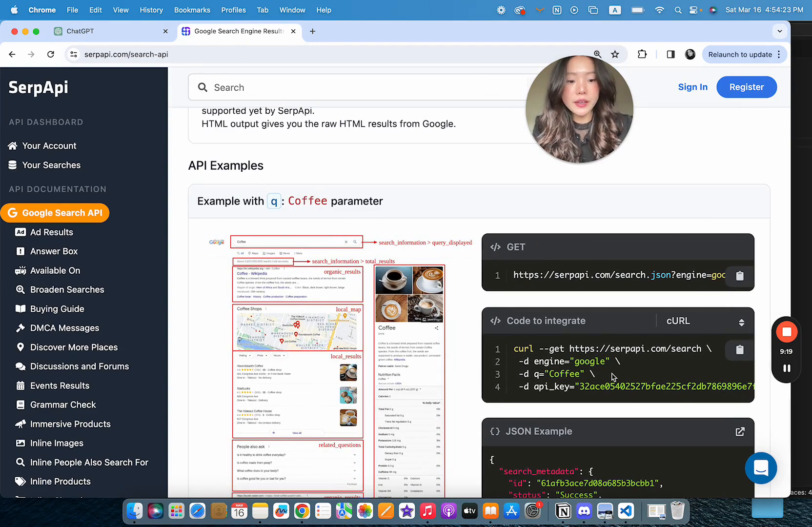
Task: Open Spotlight search in menu bar
Action: (678, 10)
